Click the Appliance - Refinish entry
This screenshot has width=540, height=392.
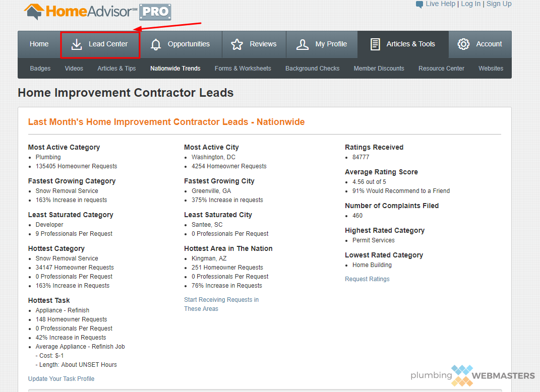coord(63,310)
